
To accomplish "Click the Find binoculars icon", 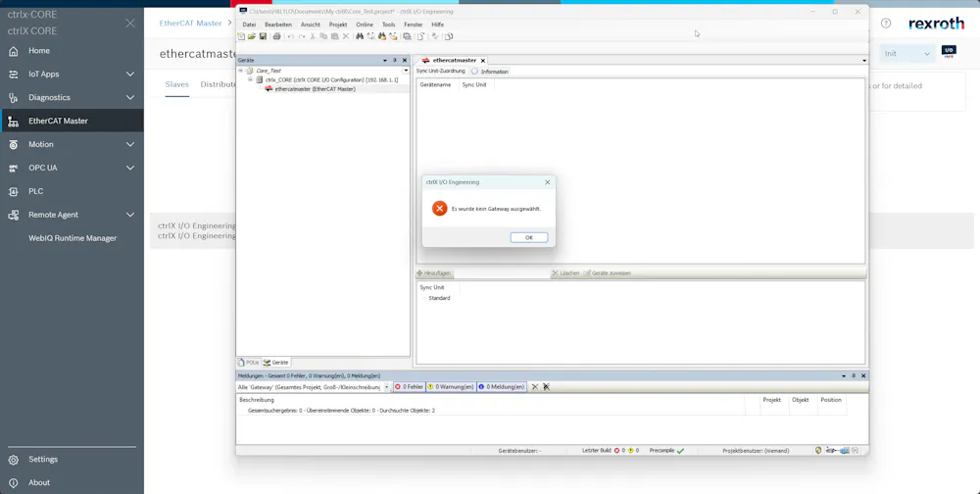I will (x=360, y=36).
